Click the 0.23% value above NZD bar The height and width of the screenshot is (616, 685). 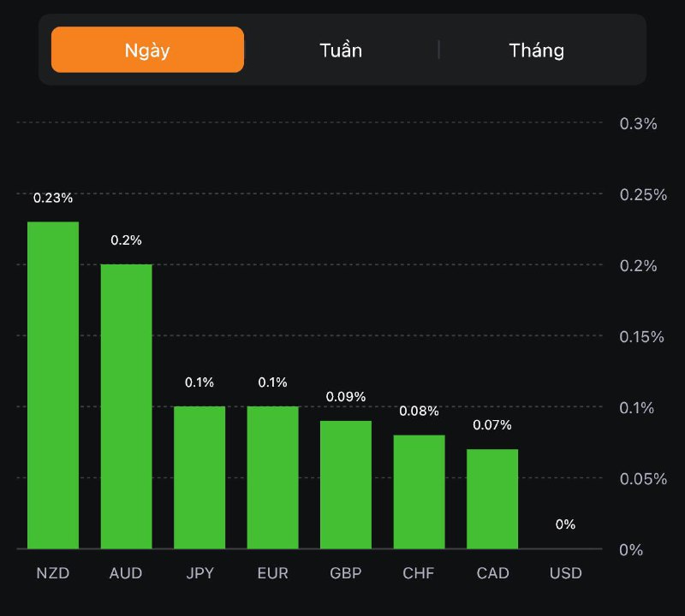53,198
